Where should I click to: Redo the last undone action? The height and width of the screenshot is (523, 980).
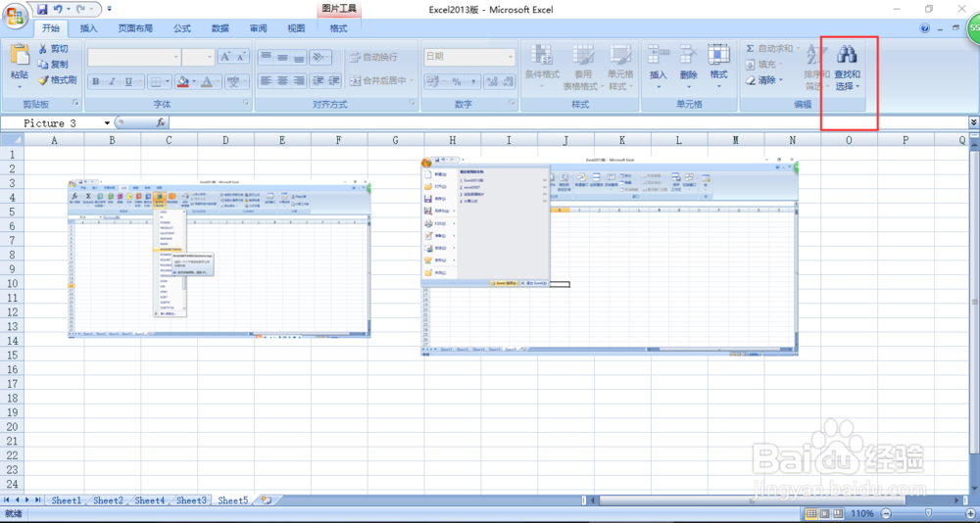point(81,10)
